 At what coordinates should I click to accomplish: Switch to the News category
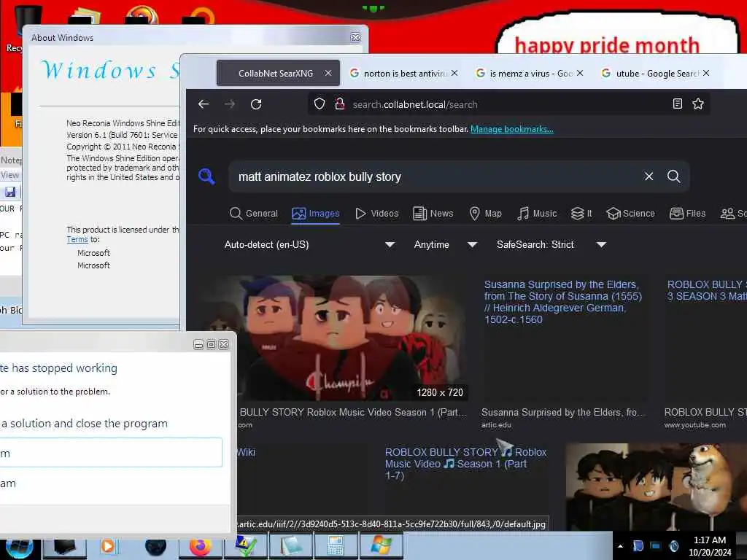tap(433, 214)
